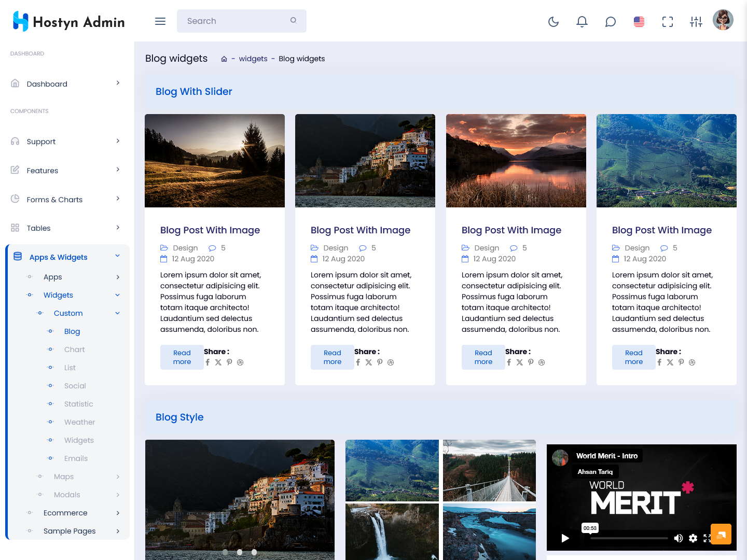Open user profile avatar menu
This screenshot has height=560, width=747.
pos(723,20)
